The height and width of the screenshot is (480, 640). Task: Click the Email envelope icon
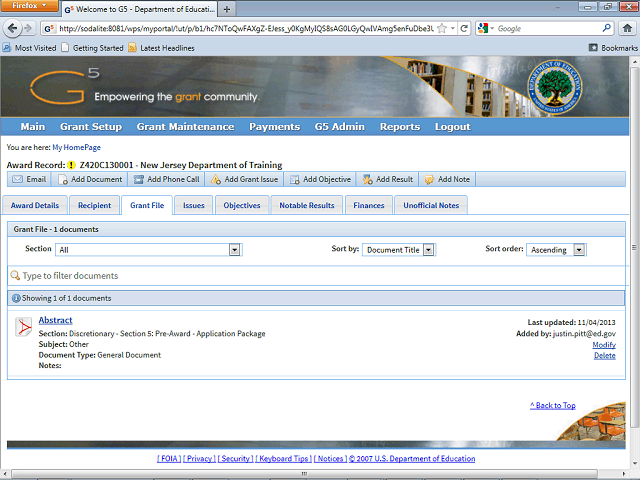17,179
